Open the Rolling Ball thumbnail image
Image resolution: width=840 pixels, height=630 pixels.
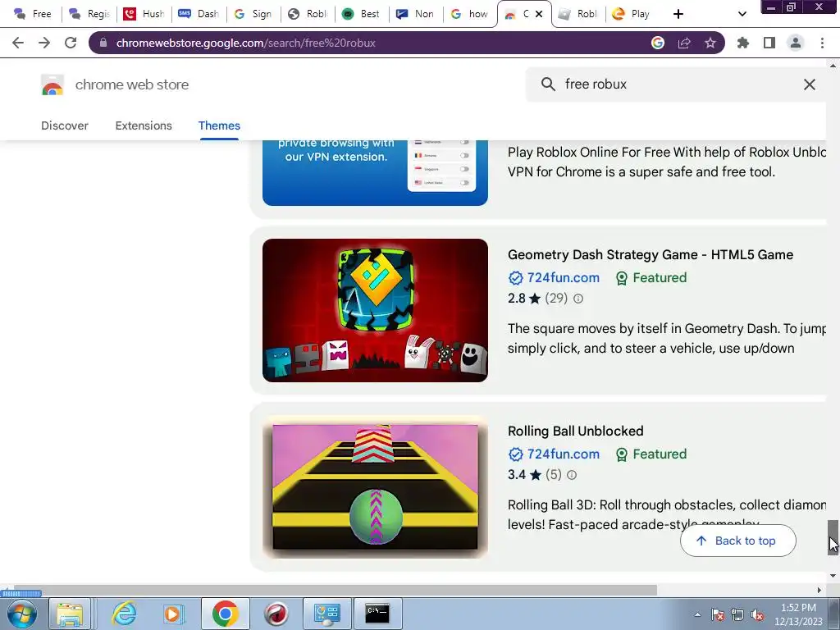(x=375, y=487)
